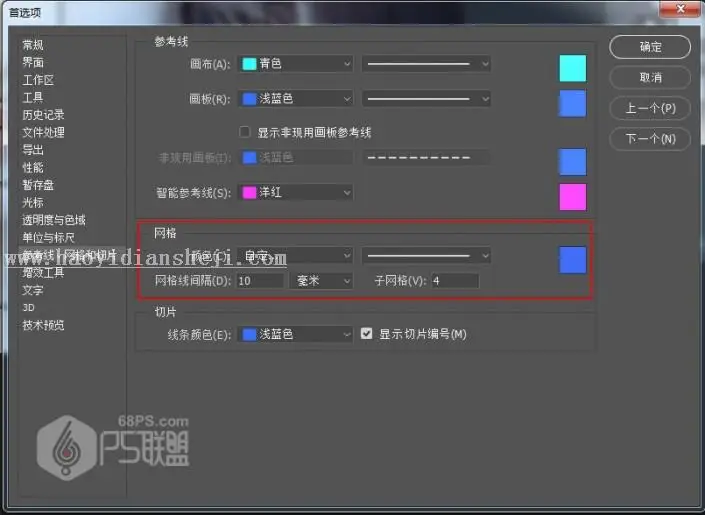This screenshot has width=705, height=515.
Task: Click the magenta 智能参考线 color swatch
Action: coord(572,197)
